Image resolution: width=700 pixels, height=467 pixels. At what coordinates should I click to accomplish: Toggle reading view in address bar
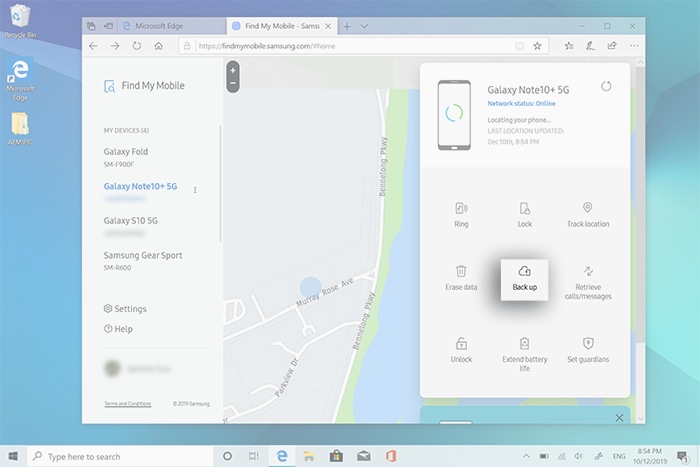pyautogui.click(x=520, y=46)
